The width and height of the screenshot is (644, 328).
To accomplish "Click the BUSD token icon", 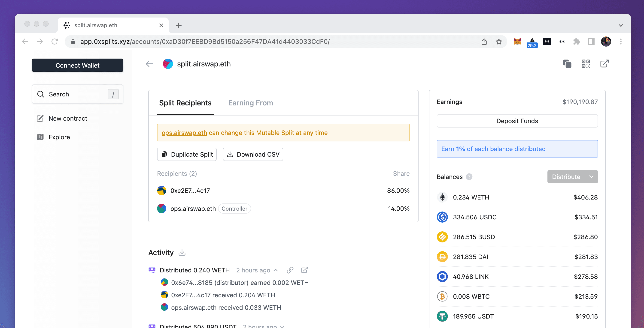I will tap(443, 237).
